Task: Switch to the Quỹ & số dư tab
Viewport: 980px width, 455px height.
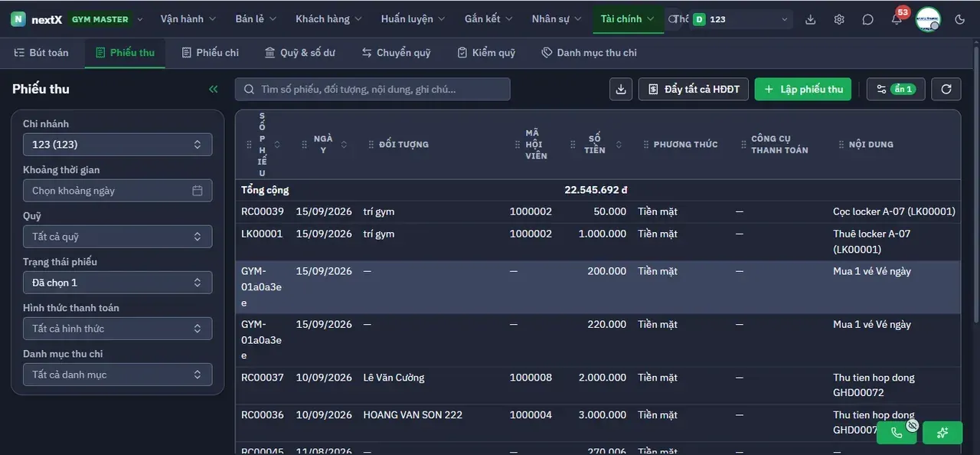Action: click(300, 53)
